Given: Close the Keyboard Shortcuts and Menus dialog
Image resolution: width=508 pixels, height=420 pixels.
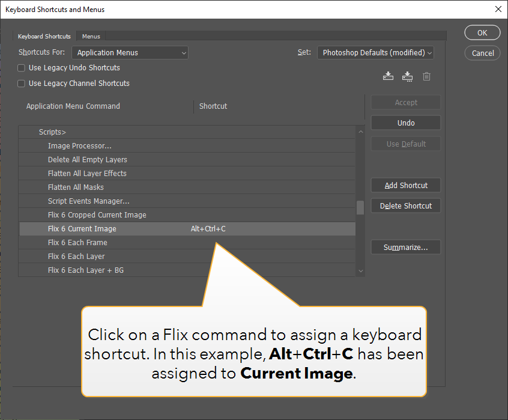Looking at the screenshot, I should point(498,10).
